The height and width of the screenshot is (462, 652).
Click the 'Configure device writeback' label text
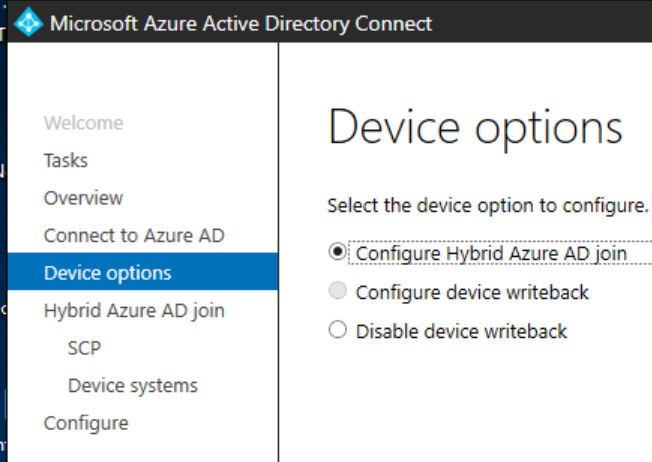click(472, 292)
